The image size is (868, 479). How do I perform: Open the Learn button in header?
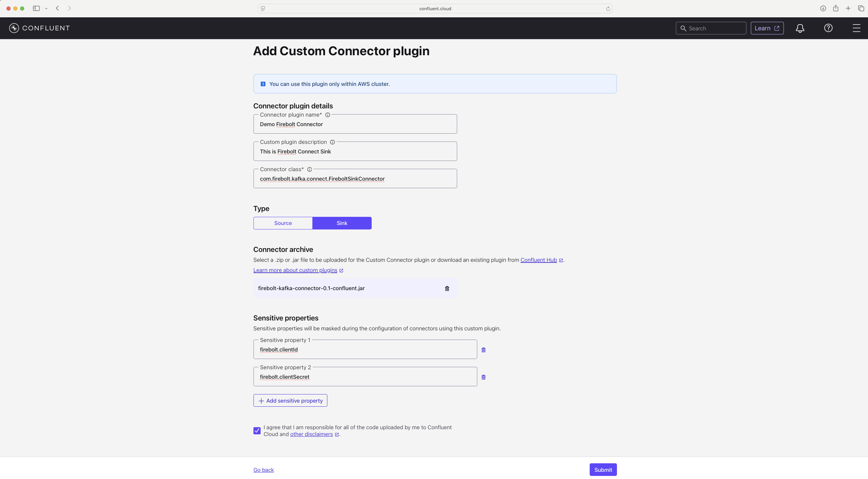(767, 28)
